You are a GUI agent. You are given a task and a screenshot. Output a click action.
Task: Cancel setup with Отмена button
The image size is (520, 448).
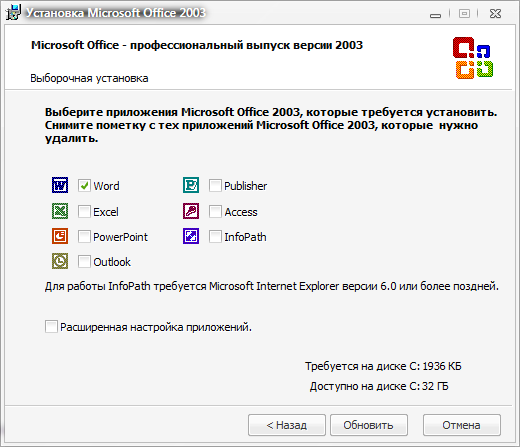[462, 425]
